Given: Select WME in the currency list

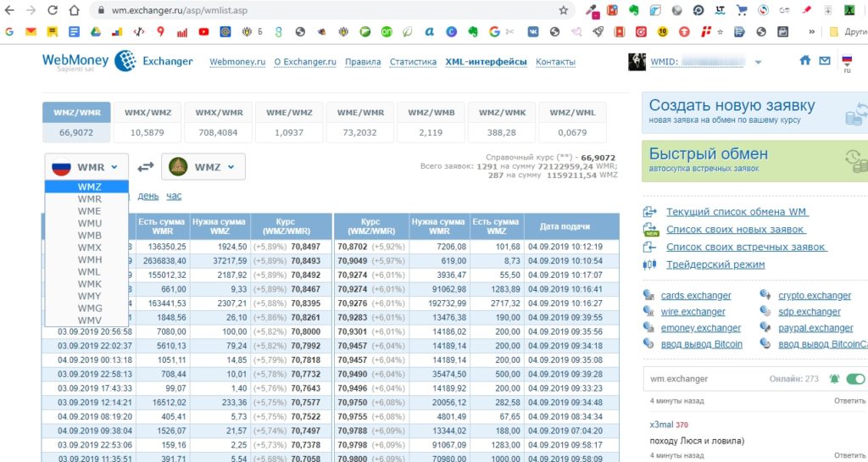Looking at the screenshot, I should [x=87, y=211].
